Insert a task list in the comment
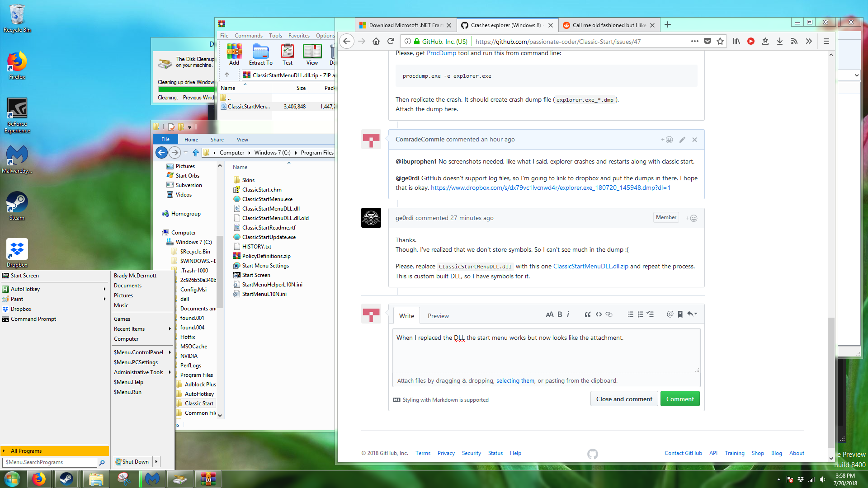The height and width of the screenshot is (488, 868). [650, 314]
